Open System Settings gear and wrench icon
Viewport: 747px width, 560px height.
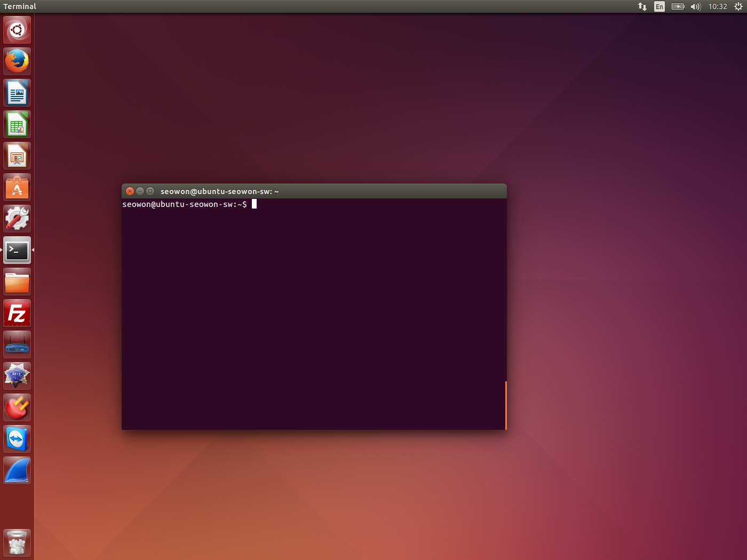(17, 219)
